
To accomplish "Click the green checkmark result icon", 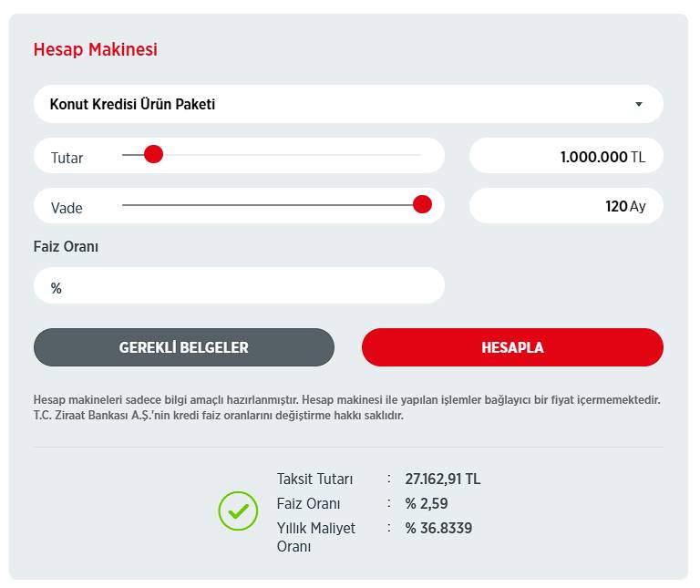I will click(238, 511).
